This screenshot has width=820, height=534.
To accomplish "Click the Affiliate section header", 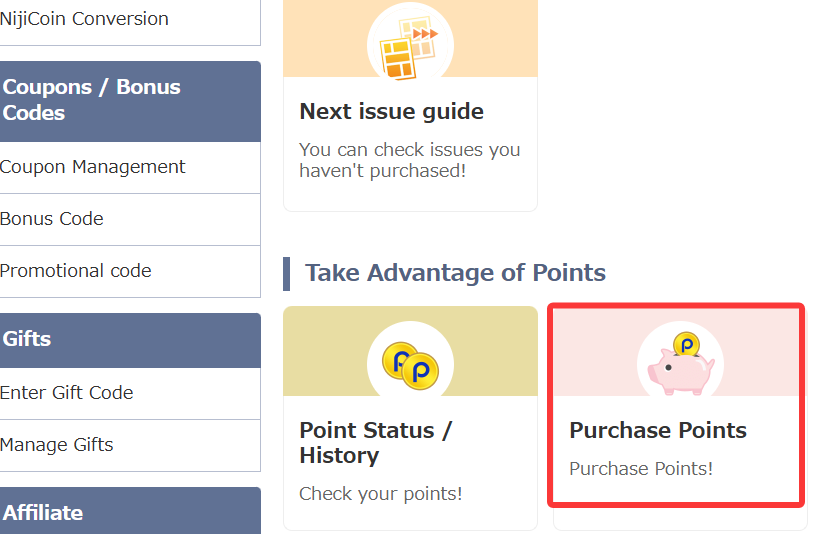I will (x=43, y=512).
